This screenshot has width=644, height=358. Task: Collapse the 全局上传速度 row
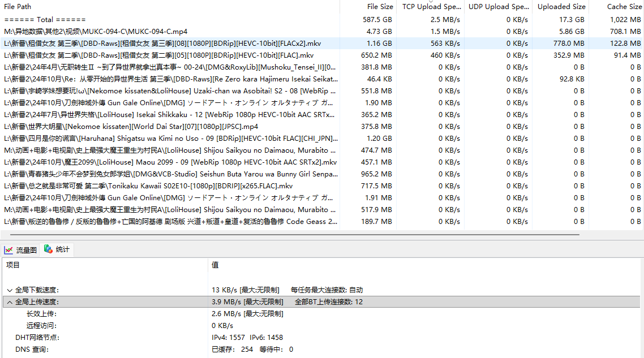[10, 302]
